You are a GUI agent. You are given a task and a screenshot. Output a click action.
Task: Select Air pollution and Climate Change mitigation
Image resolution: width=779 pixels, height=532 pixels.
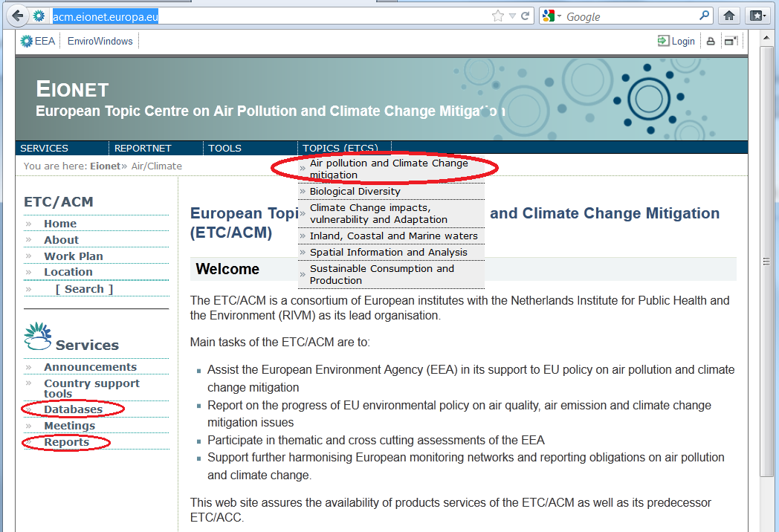(x=391, y=169)
